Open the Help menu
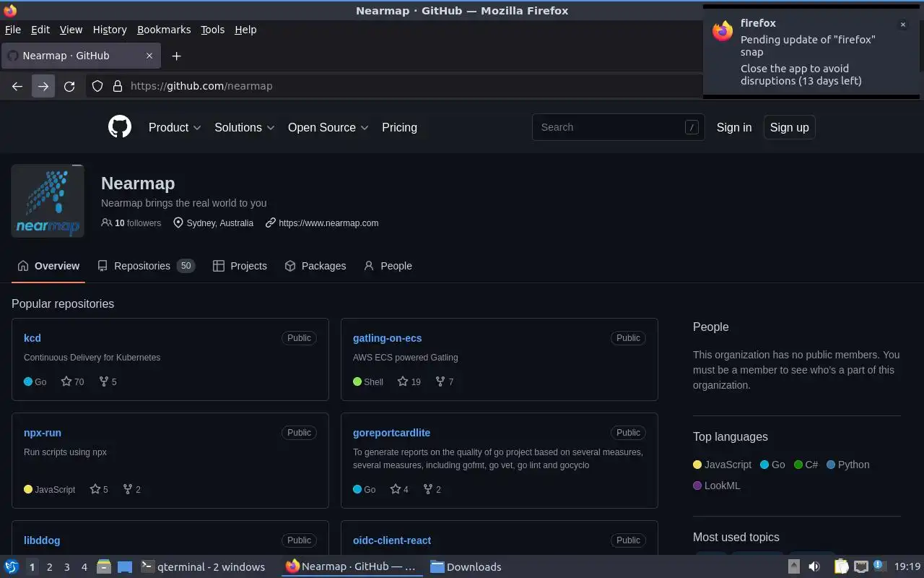Image resolution: width=924 pixels, height=578 pixels. pyautogui.click(x=245, y=30)
